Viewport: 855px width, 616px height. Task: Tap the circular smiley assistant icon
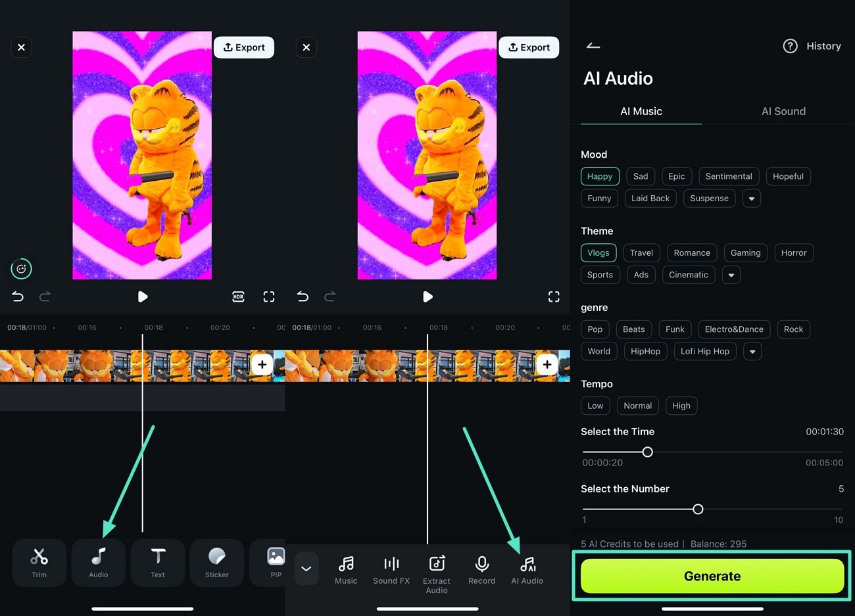tap(21, 269)
